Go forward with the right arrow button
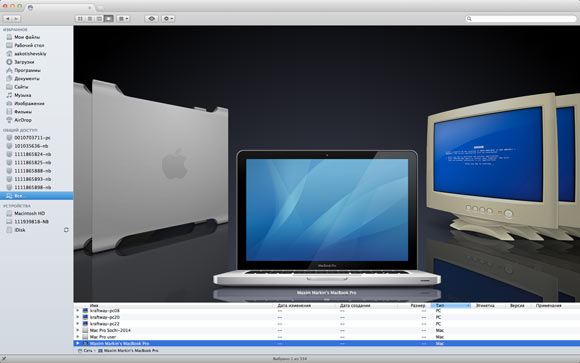580x363 pixels. pos(17,19)
